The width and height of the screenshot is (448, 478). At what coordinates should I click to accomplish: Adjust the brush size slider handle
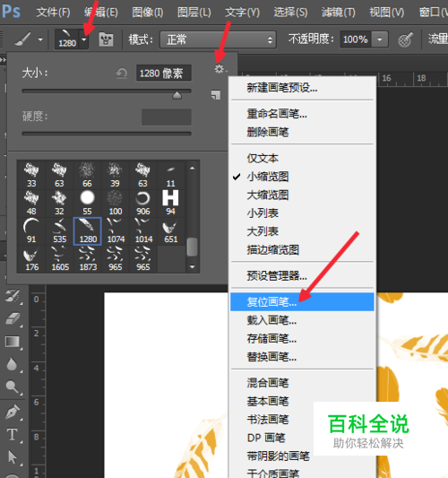click(177, 96)
